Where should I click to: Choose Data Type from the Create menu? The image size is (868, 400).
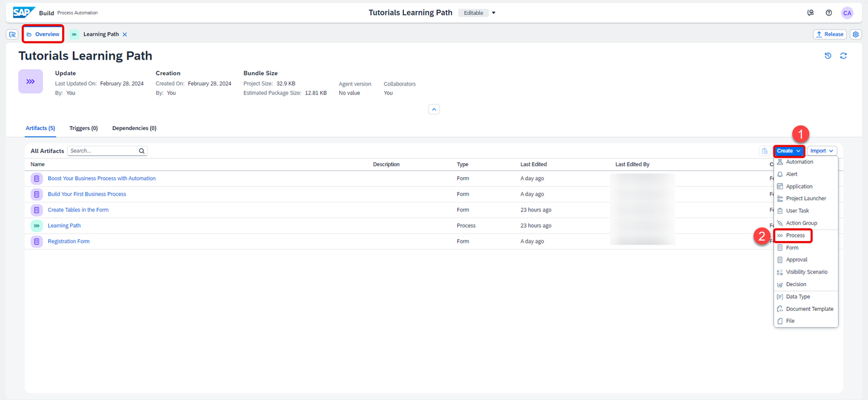(806, 297)
